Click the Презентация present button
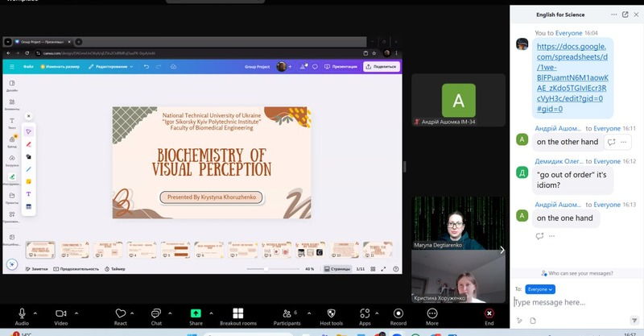Screen dimensions: 644x336 click(x=341, y=67)
